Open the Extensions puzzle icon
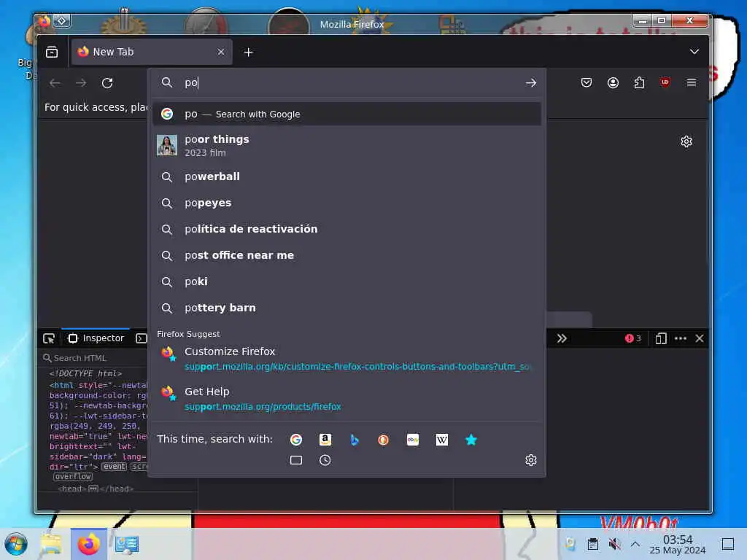 (x=639, y=83)
